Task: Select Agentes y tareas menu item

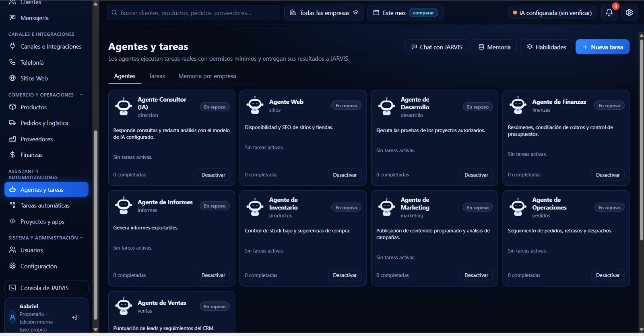Action: [46, 190]
